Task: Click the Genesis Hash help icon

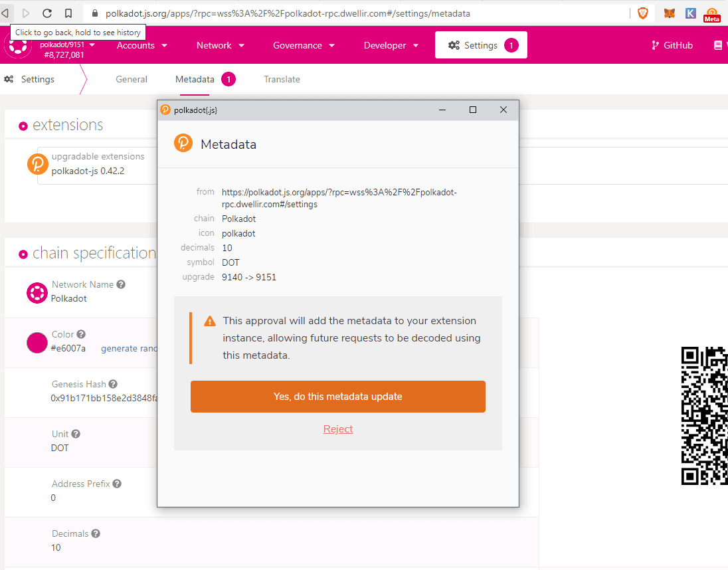Action: pyautogui.click(x=113, y=384)
